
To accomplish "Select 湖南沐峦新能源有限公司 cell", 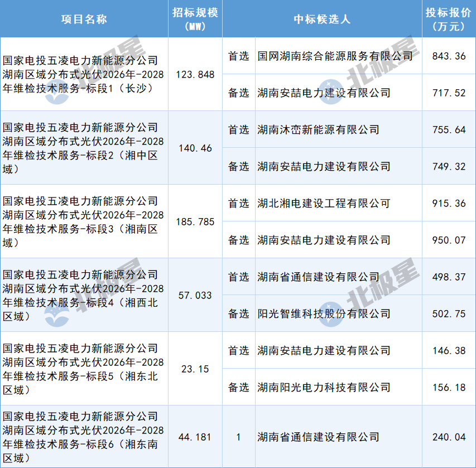I will (x=339, y=129).
